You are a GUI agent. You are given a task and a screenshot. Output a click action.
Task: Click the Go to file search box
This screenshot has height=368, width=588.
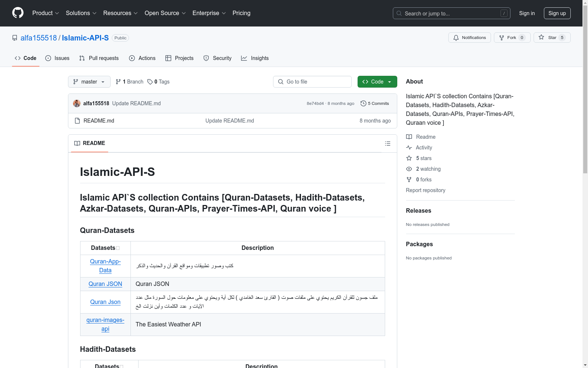(312, 82)
